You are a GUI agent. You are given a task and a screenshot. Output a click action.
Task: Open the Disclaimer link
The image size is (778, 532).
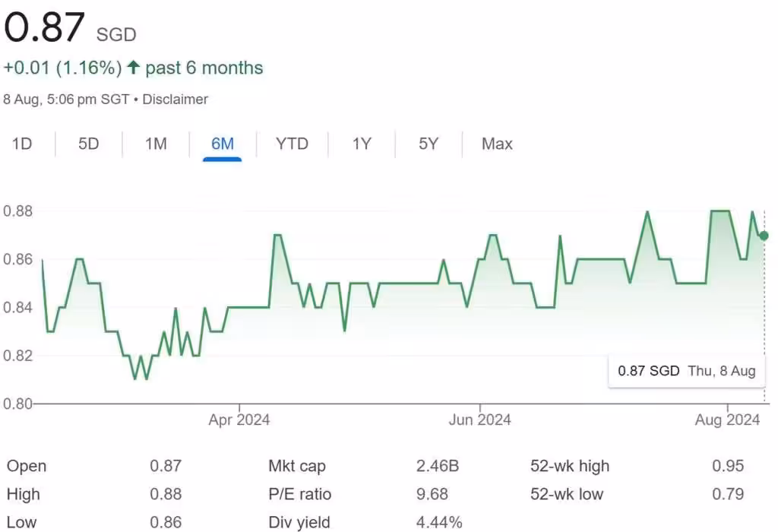[175, 100]
